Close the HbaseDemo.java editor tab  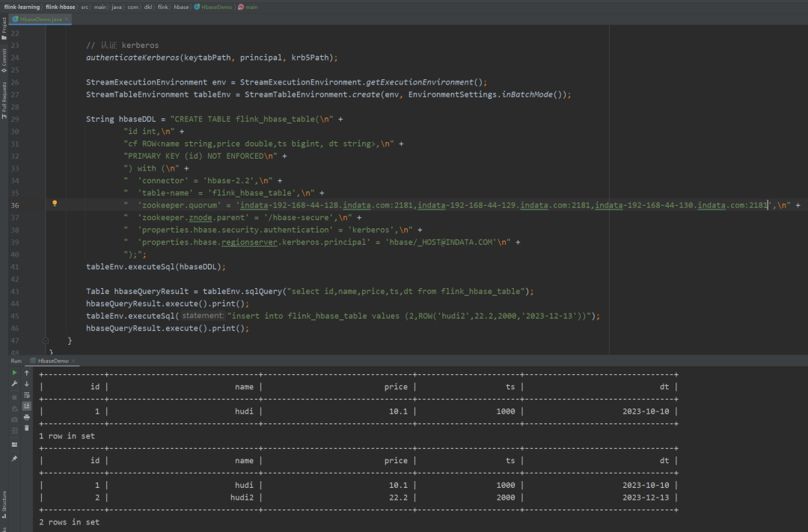click(68, 19)
